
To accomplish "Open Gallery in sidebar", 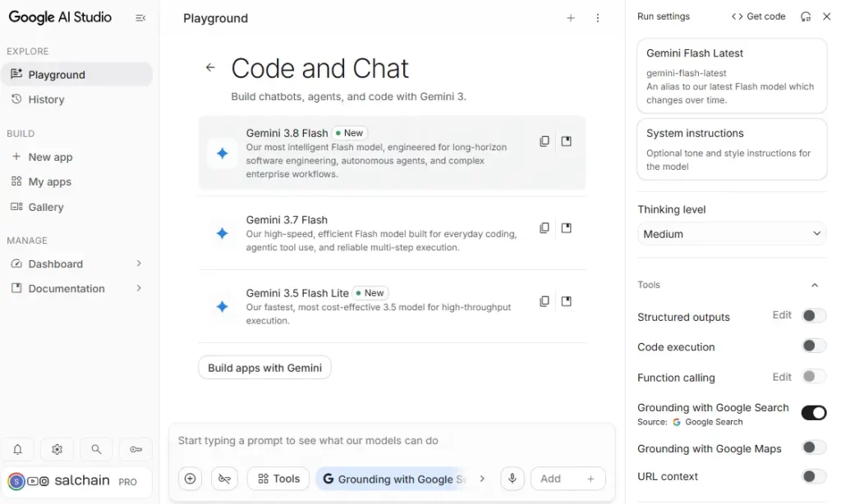I will coord(76,207).
